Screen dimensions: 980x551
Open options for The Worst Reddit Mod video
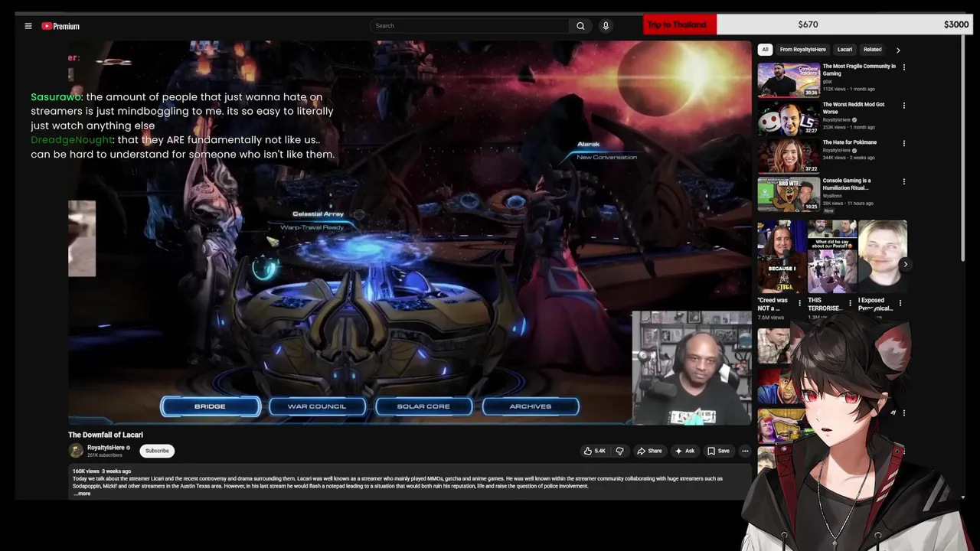[x=904, y=106]
